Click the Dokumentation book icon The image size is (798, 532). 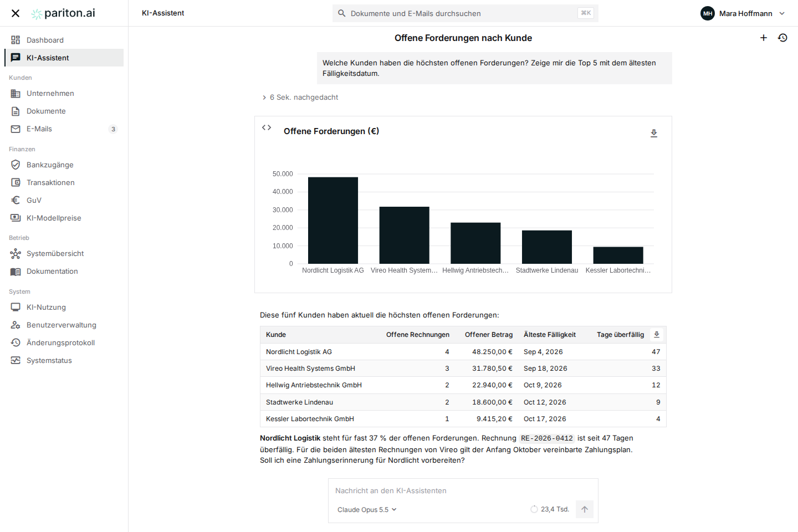point(16,271)
